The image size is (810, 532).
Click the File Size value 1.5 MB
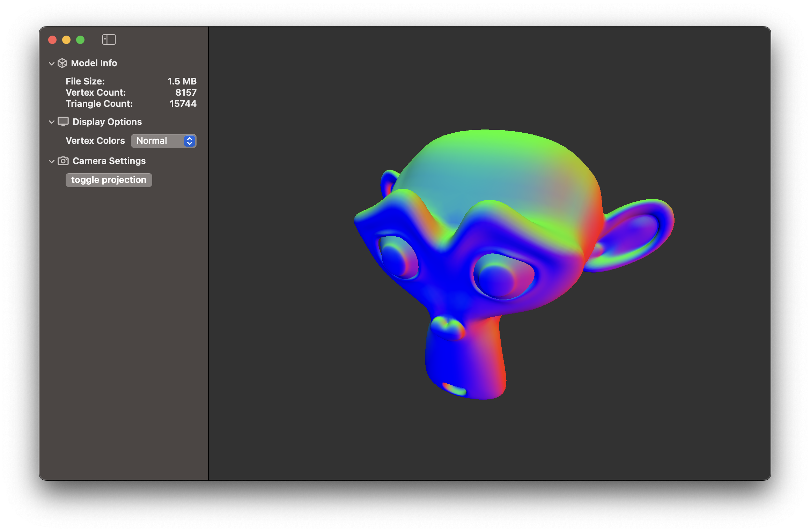(x=182, y=81)
